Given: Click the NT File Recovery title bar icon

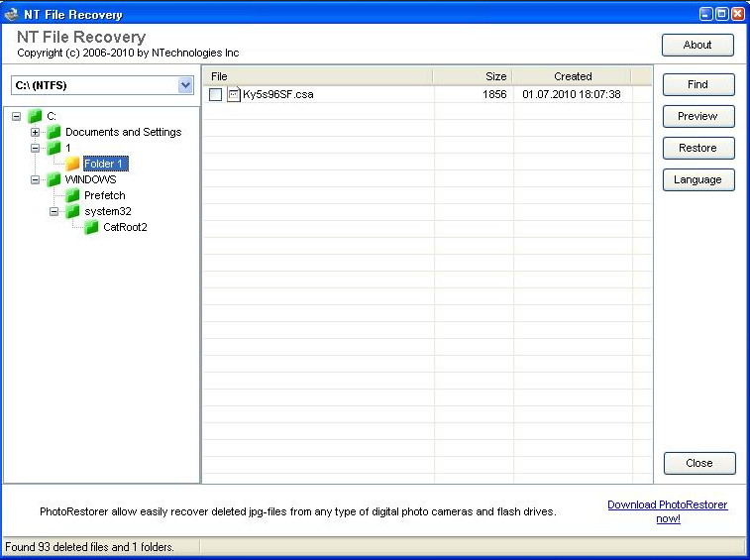Looking at the screenshot, I should 12,14.
